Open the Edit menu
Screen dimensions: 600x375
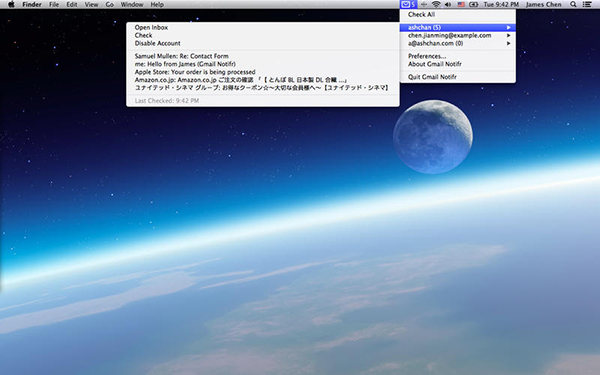coord(72,5)
